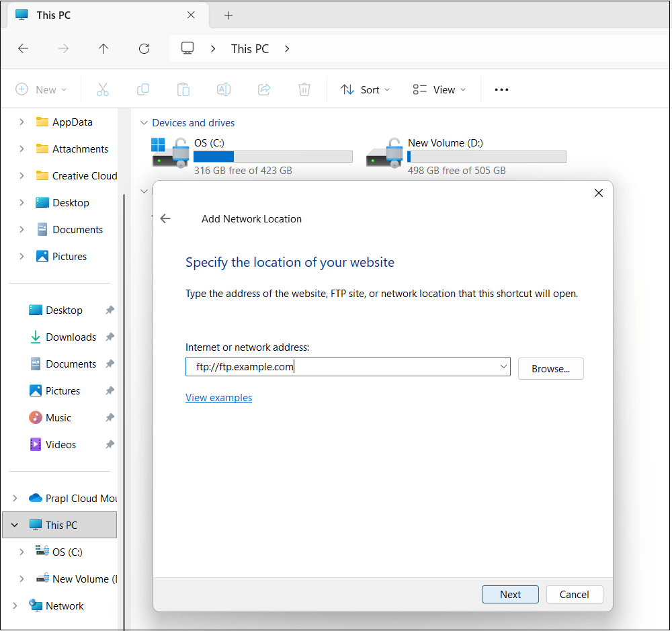Open the View dropdown
The image size is (672, 631).
tap(439, 89)
